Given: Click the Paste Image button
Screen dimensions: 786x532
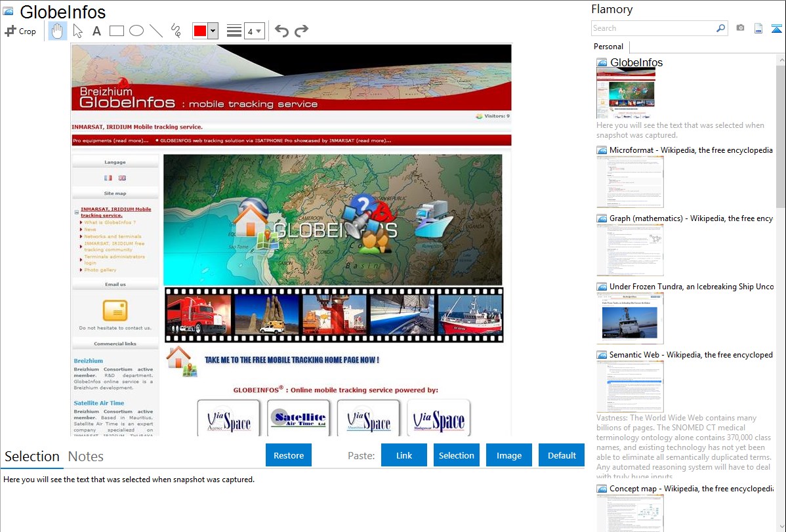Looking at the screenshot, I should 508,455.
